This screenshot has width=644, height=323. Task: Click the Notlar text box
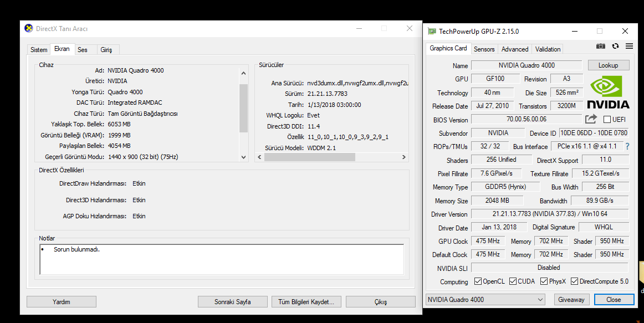pyautogui.click(x=222, y=259)
